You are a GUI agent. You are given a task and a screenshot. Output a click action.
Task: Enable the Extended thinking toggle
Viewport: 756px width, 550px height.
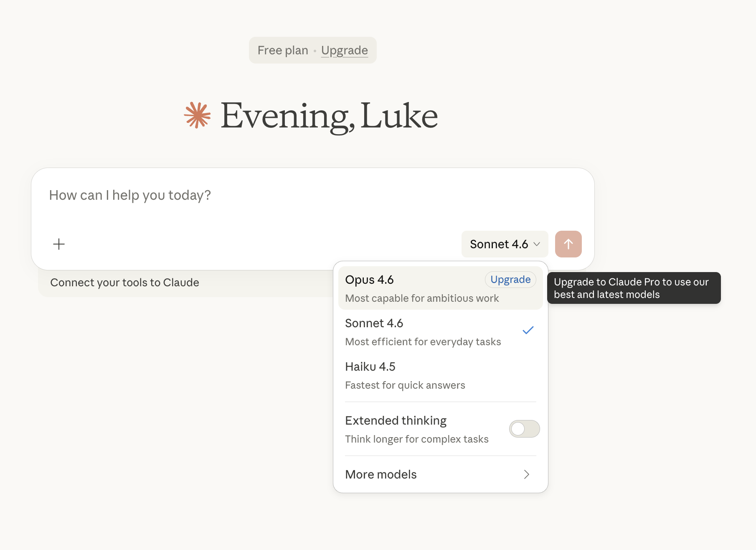(524, 429)
